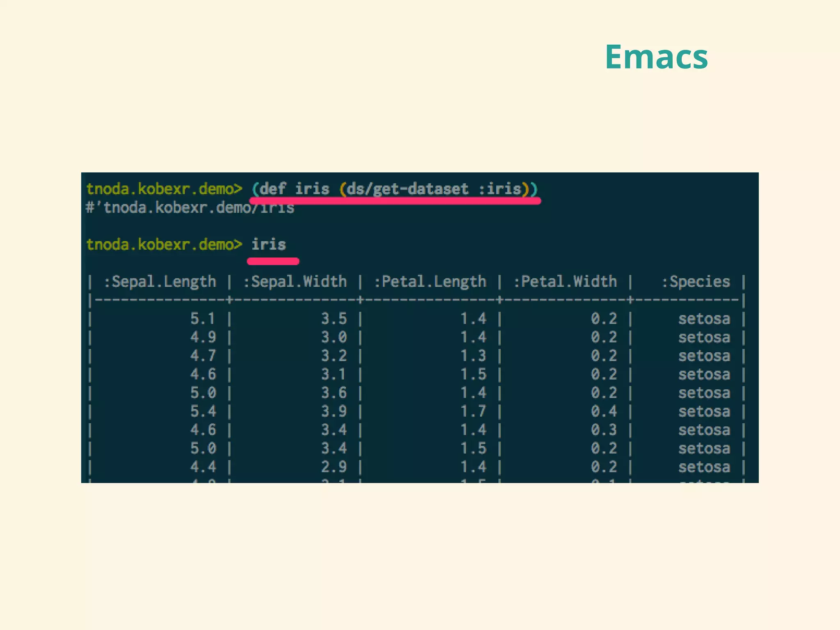Click setosa in the 4.4 row
The image size is (840, 630).
point(704,467)
